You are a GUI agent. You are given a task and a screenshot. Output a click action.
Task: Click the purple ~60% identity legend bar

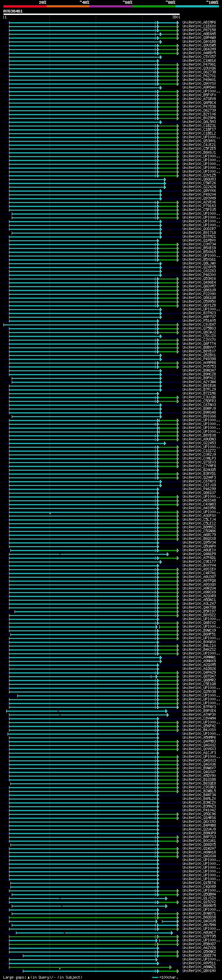[111, 7]
